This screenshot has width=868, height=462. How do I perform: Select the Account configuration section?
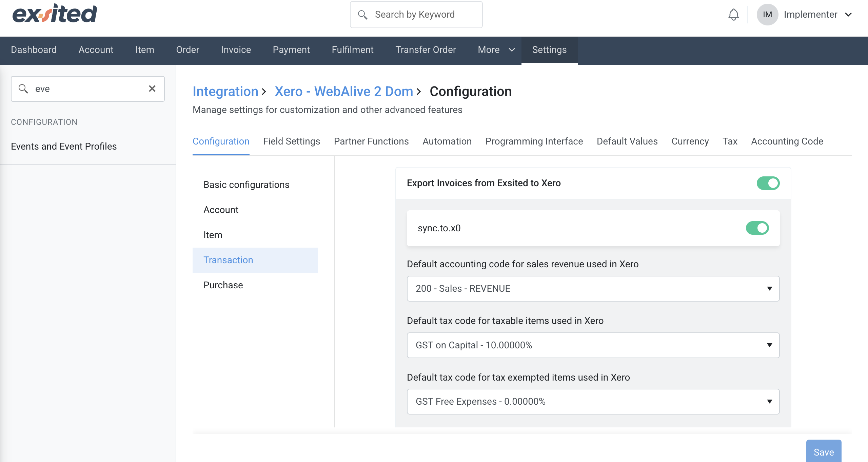coord(221,210)
